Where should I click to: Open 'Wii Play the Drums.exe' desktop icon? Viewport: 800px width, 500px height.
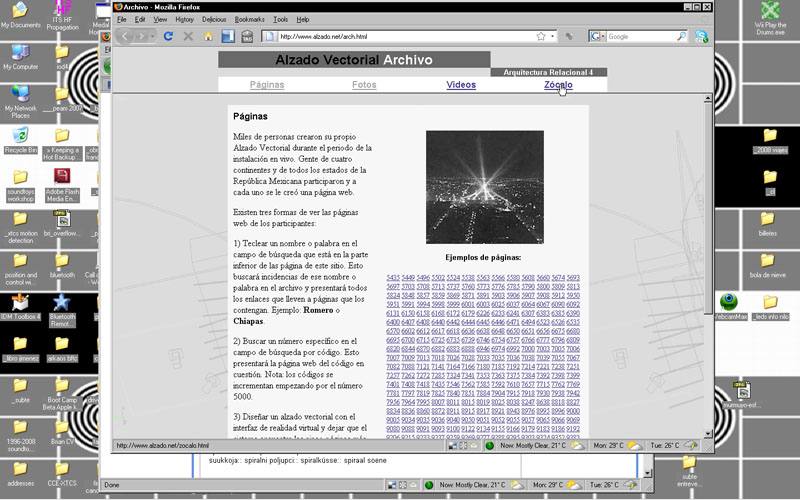[770, 18]
